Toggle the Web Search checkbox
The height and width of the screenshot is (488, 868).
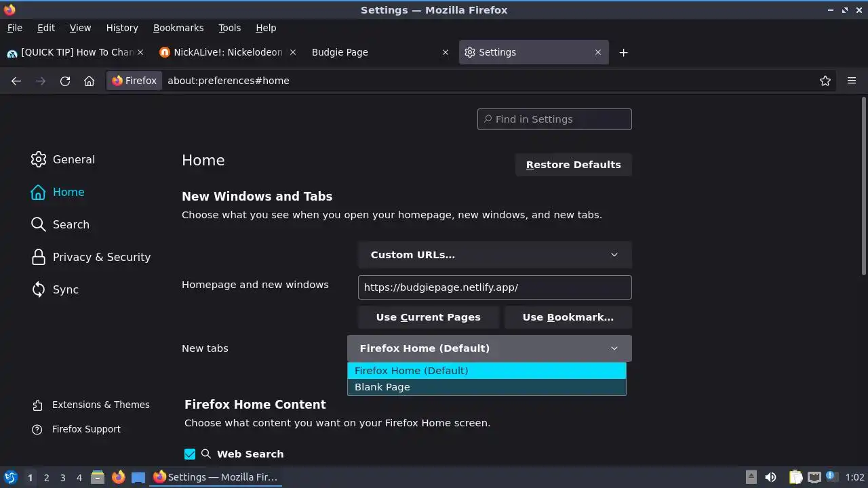tap(190, 454)
